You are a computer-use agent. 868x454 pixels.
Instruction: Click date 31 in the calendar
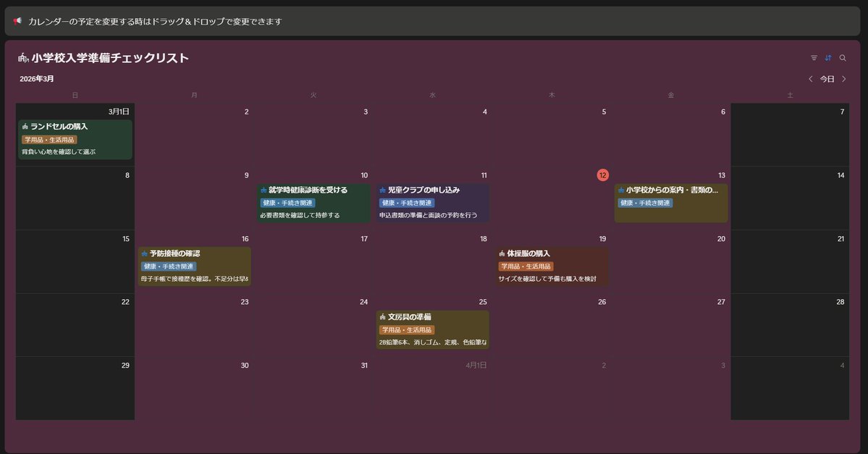point(363,366)
